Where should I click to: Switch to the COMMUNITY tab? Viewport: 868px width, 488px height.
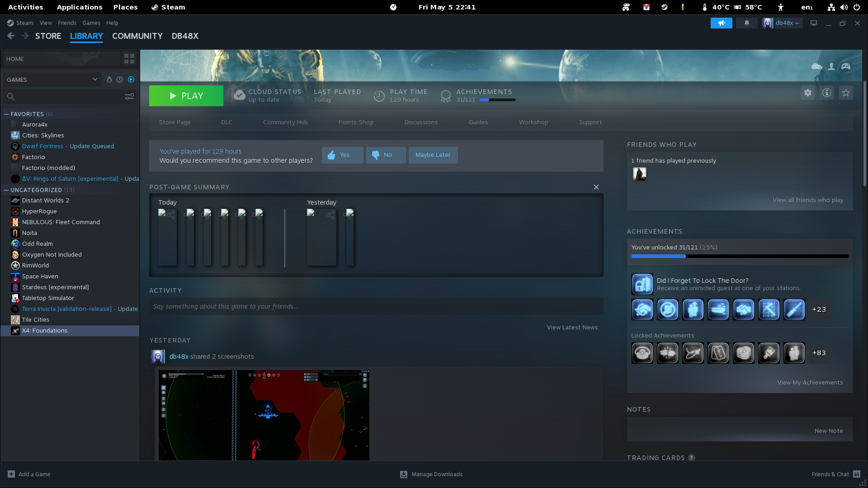(137, 36)
